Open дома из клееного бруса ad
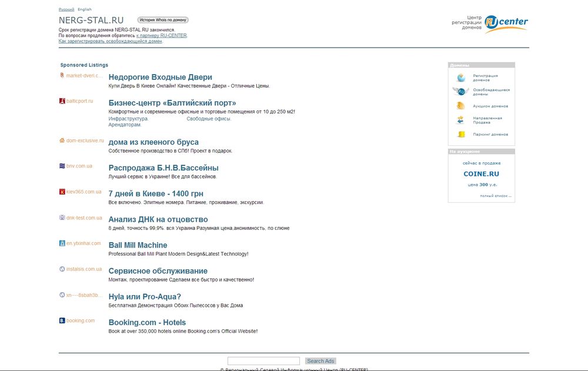 (x=153, y=142)
